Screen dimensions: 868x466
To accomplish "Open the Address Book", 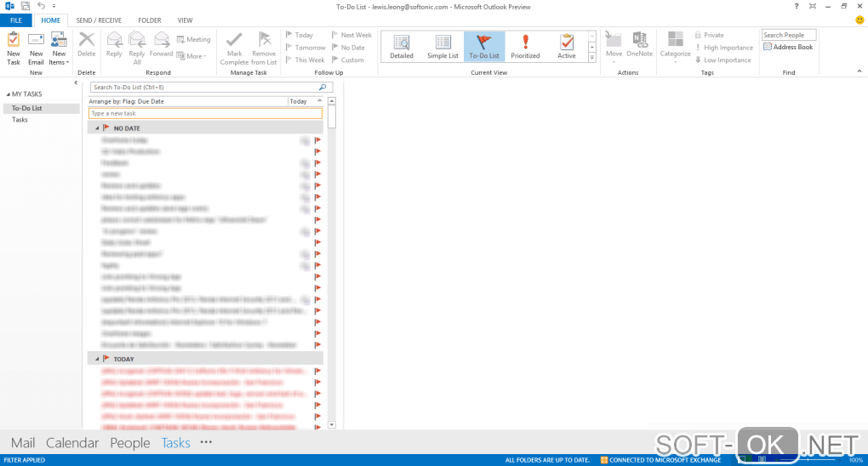I will click(x=788, y=47).
